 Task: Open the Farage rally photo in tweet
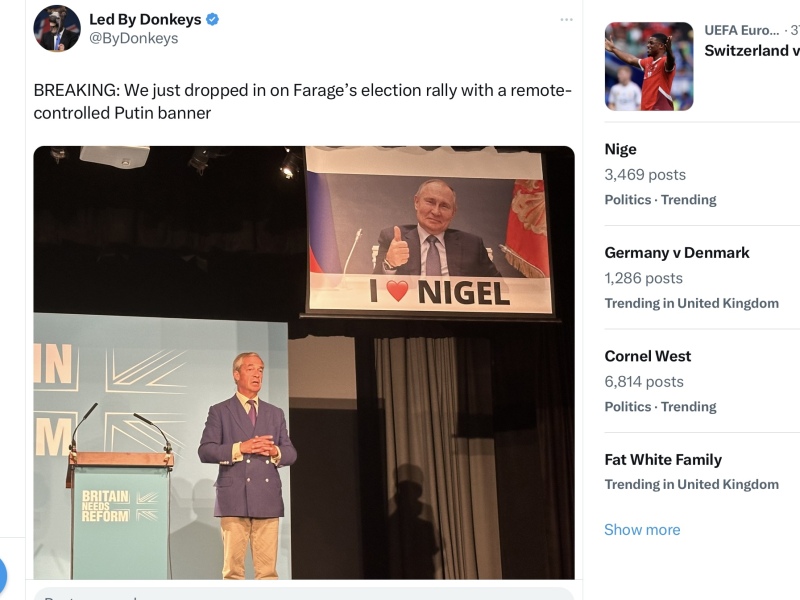click(304, 363)
